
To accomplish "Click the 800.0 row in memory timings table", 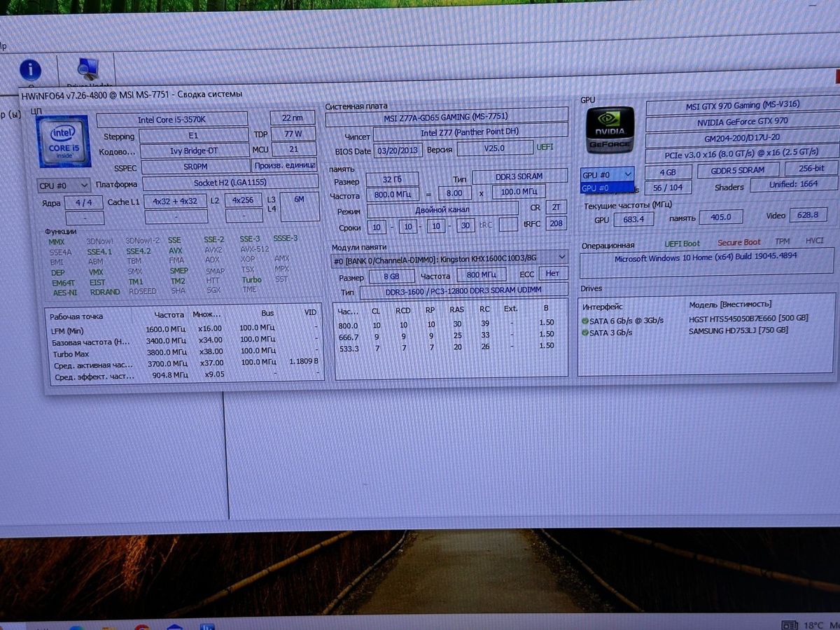I will [448, 325].
